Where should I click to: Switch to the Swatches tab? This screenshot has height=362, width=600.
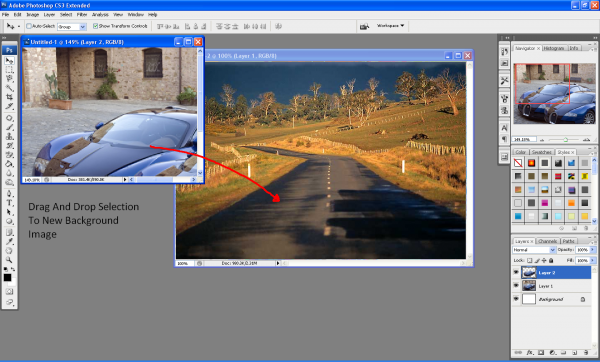[541, 152]
